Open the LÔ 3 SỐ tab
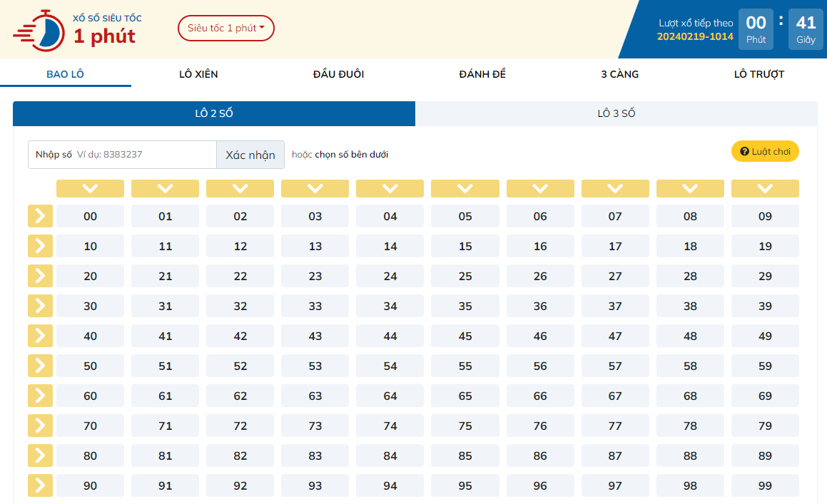827x504 pixels. point(616,113)
